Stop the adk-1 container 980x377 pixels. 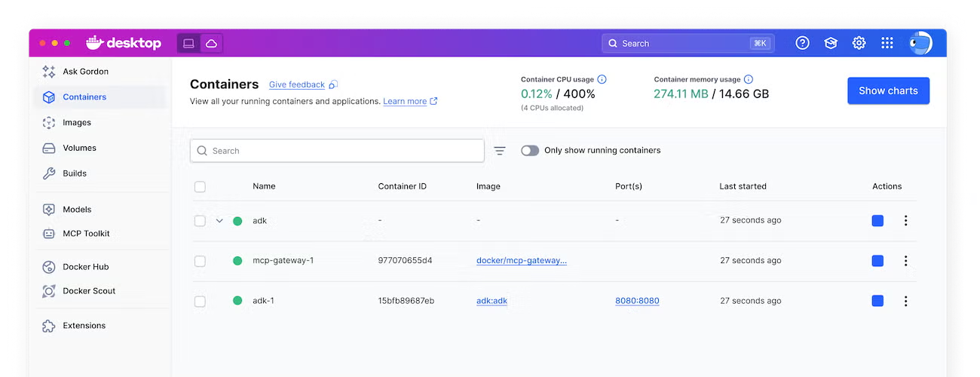click(877, 301)
